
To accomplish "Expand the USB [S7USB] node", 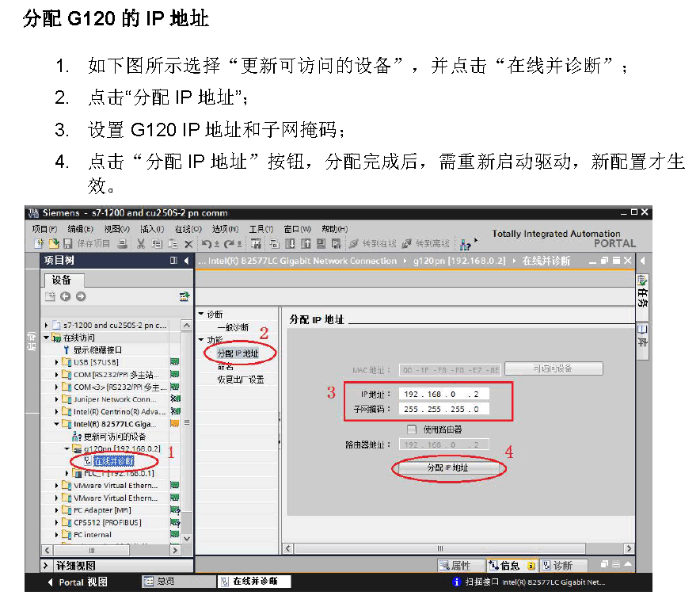I will [56, 362].
